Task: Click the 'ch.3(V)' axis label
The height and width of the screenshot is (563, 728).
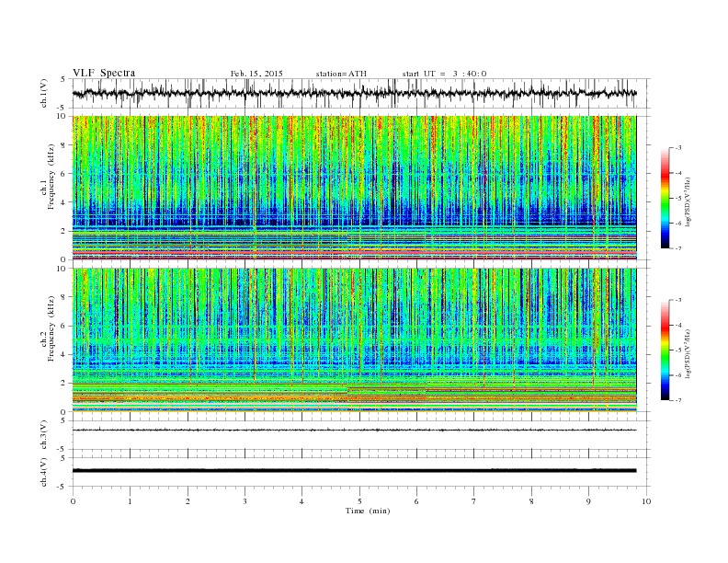Action: click(44, 435)
